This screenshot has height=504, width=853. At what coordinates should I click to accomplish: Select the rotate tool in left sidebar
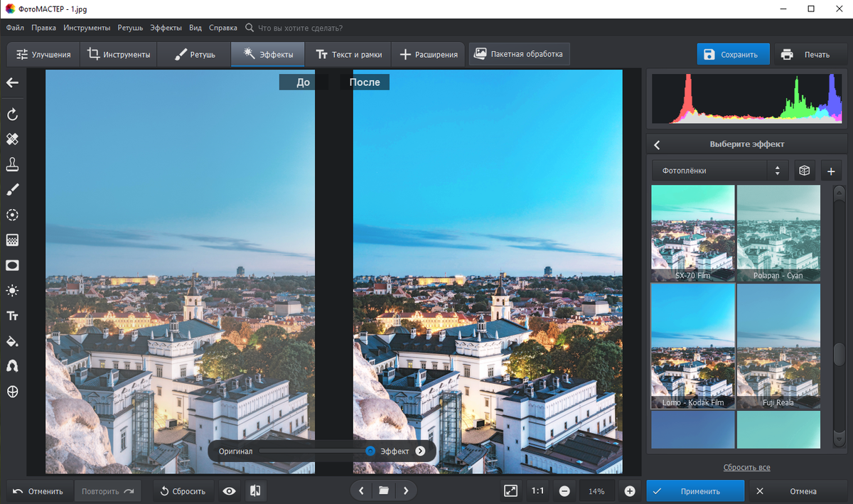(12, 114)
